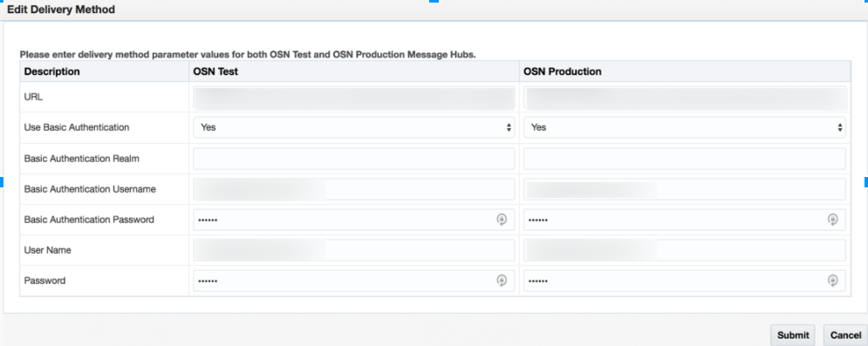Click the OSN Production Password field key icon
Screen dimensions: 868x346
[832, 281]
